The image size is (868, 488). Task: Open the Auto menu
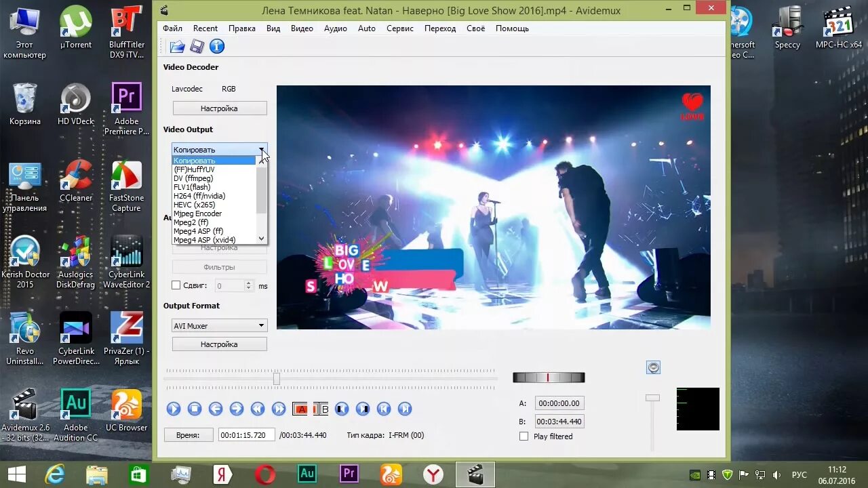pos(367,28)
